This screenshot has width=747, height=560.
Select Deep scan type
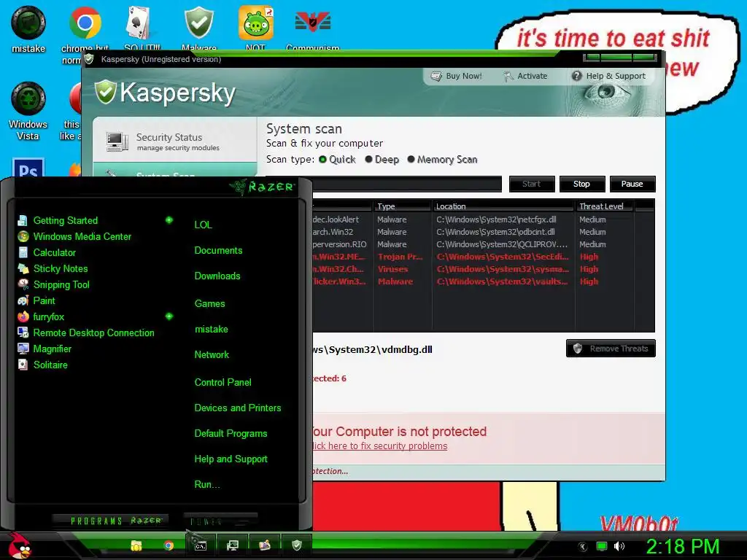point(382,160)
